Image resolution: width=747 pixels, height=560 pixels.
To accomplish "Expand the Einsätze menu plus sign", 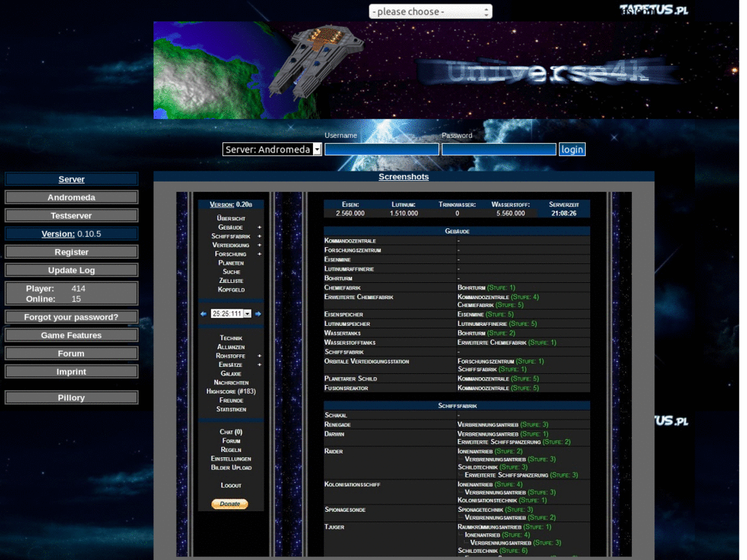I will (x=260, y=365).
